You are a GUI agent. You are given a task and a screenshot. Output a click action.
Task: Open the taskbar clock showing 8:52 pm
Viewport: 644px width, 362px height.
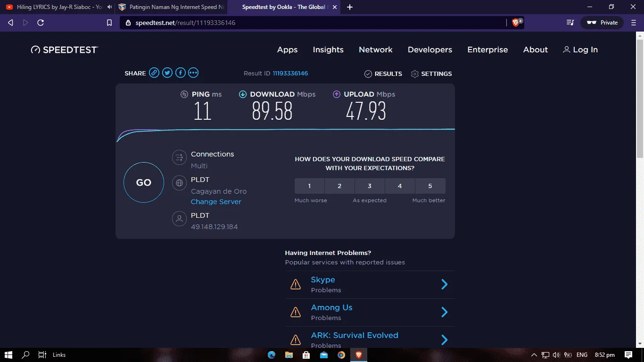604,355
